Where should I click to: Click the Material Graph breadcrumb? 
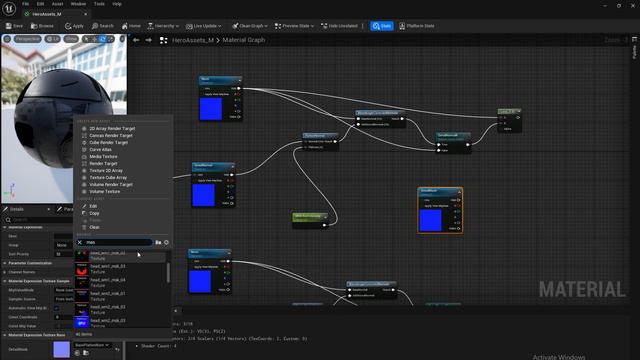click(244, 40)
